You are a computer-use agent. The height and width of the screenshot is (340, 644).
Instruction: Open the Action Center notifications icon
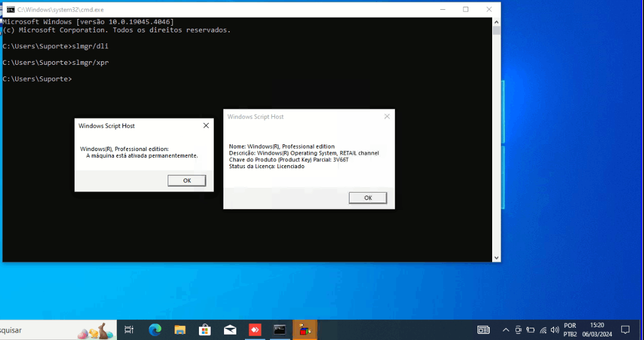[625, 330]
